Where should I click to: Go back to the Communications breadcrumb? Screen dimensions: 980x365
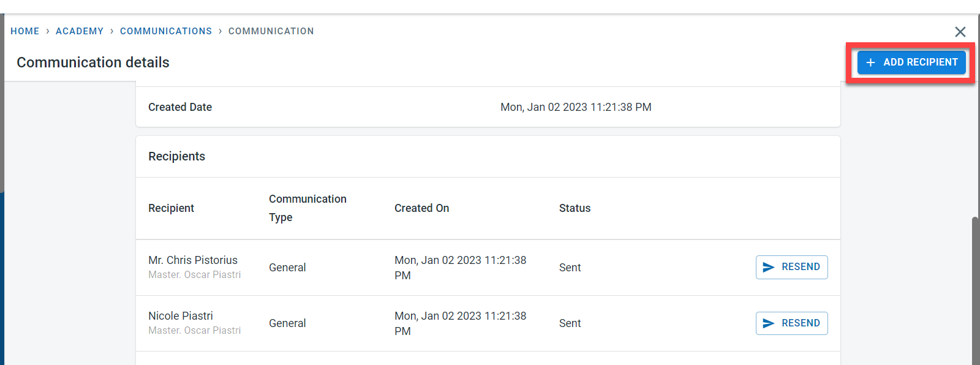(166, 31)
